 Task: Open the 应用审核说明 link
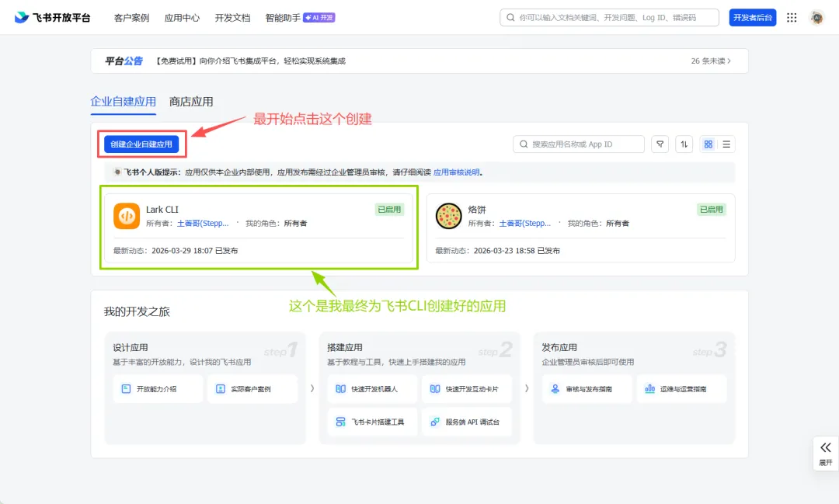[457, 172]
